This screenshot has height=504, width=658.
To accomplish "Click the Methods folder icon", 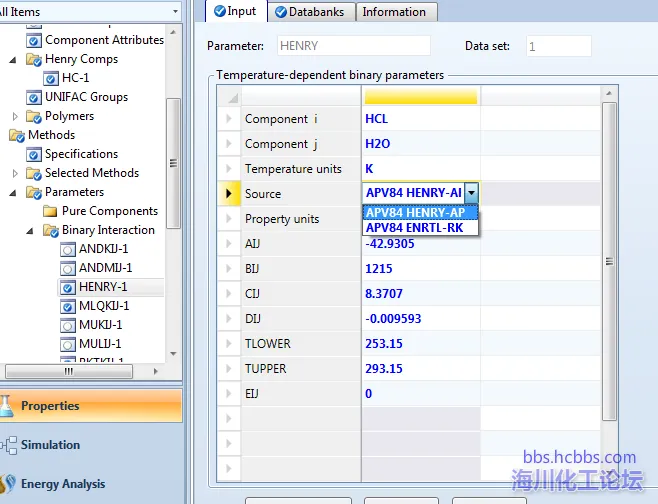I will click(17, 135).
